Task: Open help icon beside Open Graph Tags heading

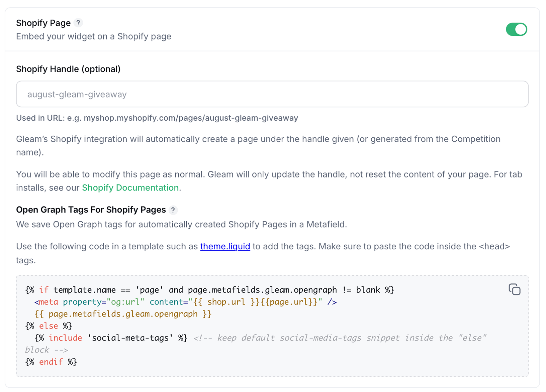Action: point(173,210)
